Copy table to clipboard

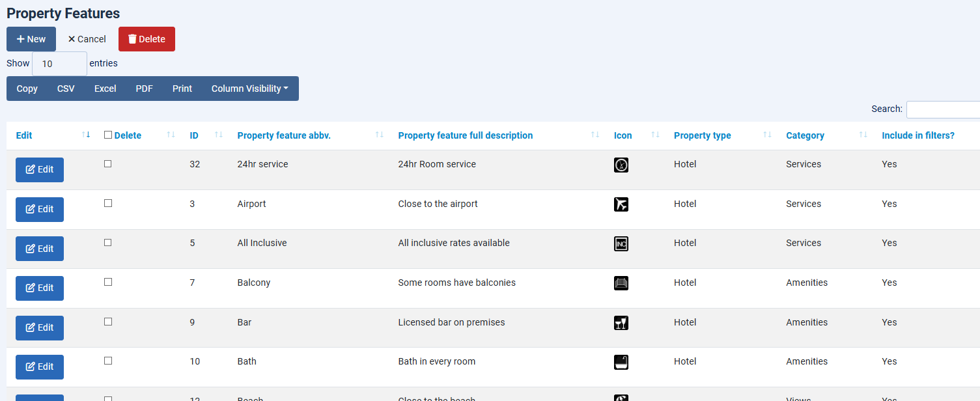(x=27, y=89)
